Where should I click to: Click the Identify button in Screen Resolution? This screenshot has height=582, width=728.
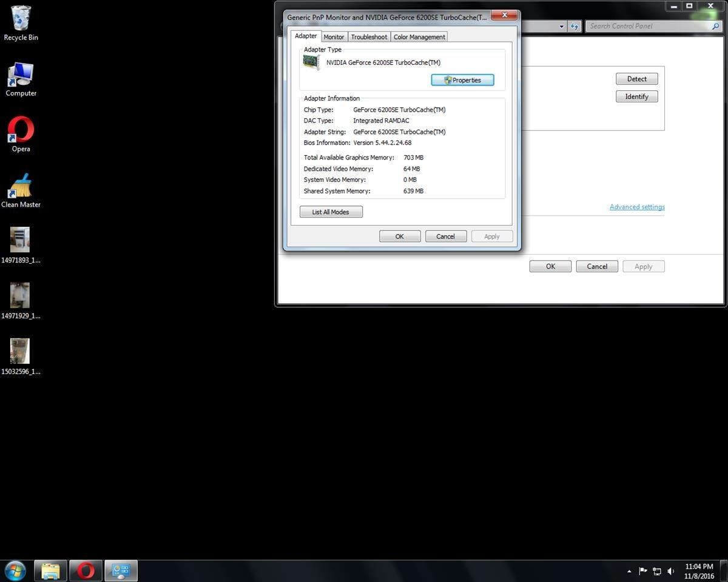(637, 96)
